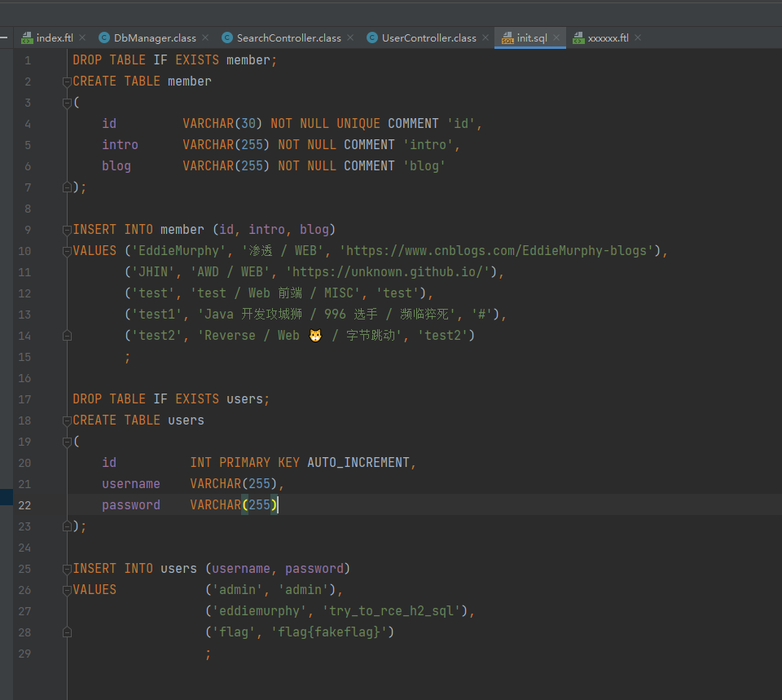This screenshot has width=782, height=700.
Task: Close the xxxxxx.ftl tab
Action: (x=638, y=38)
